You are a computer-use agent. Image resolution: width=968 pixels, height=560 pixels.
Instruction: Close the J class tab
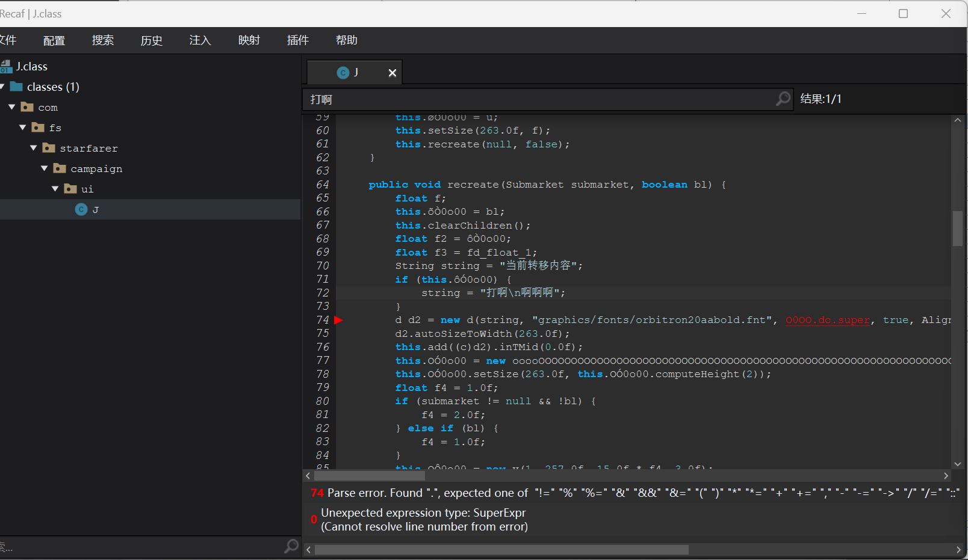[x=392, y=73]
